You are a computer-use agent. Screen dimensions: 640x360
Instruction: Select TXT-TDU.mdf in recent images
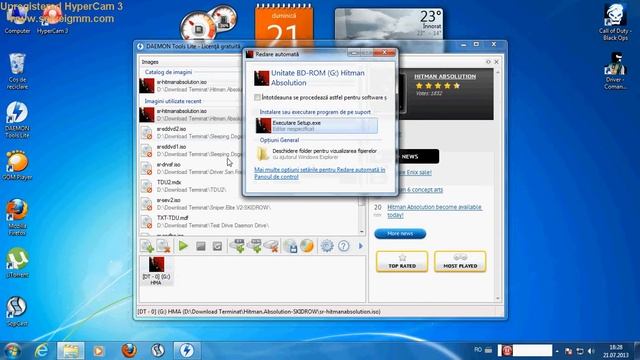[x=249, y=222]
